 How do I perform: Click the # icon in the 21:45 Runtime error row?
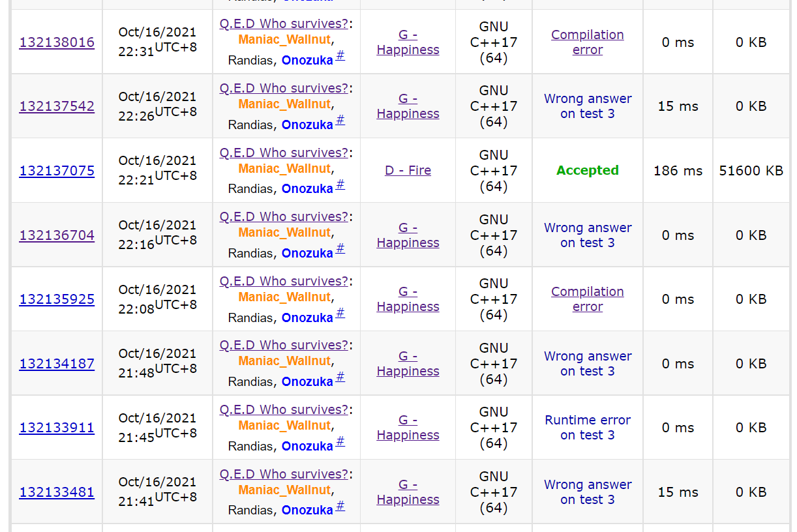click(340, 443)
